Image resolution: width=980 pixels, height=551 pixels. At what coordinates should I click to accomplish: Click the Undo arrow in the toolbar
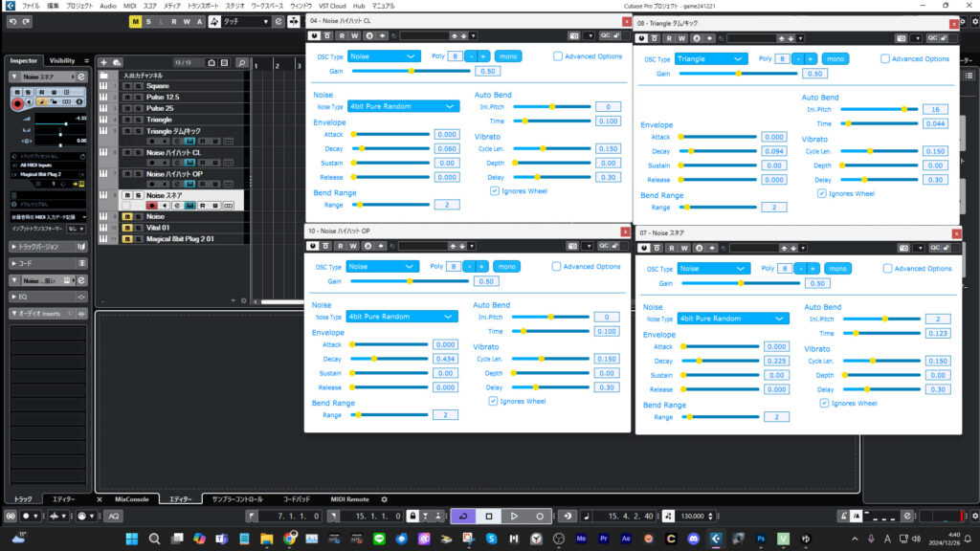tap(12, 21)
